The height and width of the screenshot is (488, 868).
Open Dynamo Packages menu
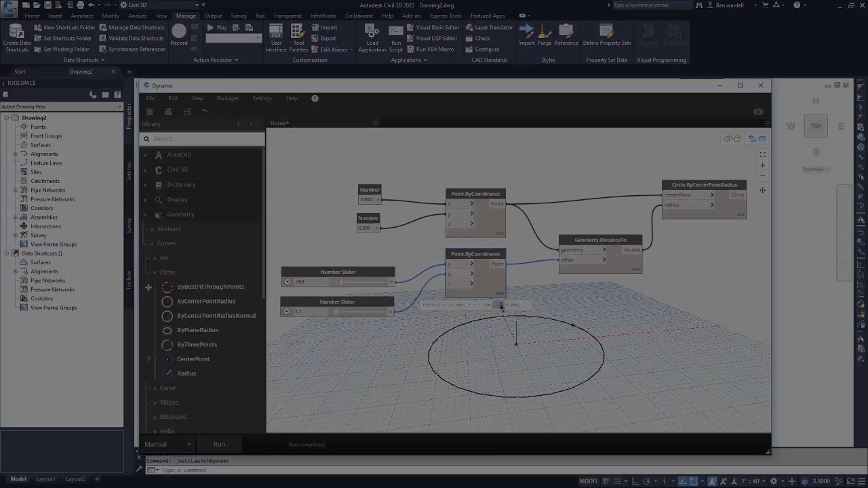[x=227, y=98]
